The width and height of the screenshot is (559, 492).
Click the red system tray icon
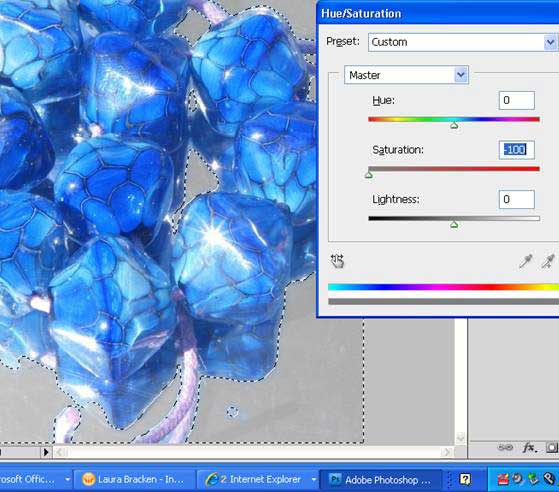pyautogui.click(x=503, y=479)
